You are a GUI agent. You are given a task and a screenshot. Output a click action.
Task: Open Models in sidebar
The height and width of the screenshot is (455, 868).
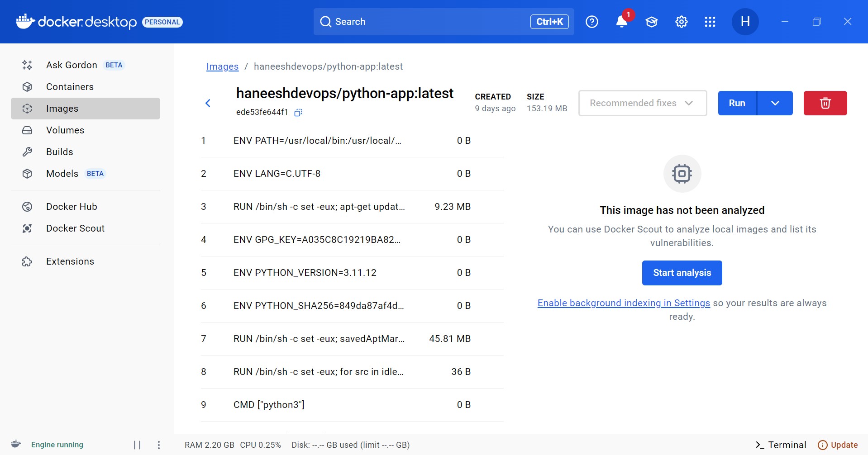click(x=86, y=174)
